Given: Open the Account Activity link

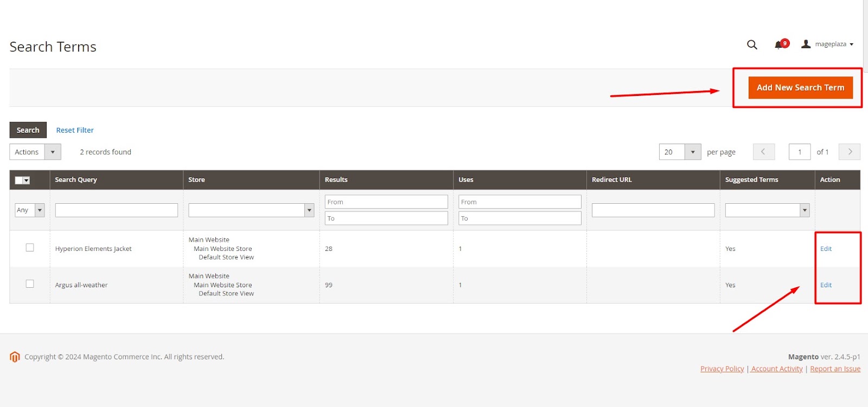Looking at the screenshot, I should 777,369.
